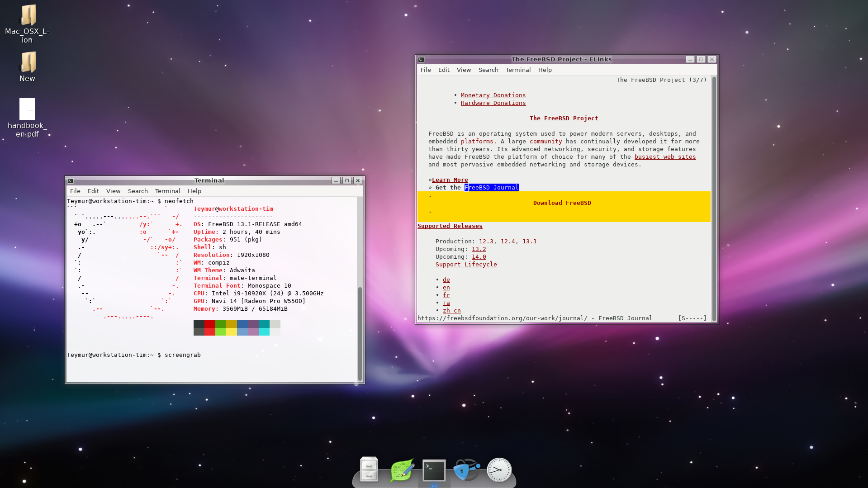Minimize the Terminal neofetch window
Viewport: 868px width, 488px height.
[x=336, y=180]
